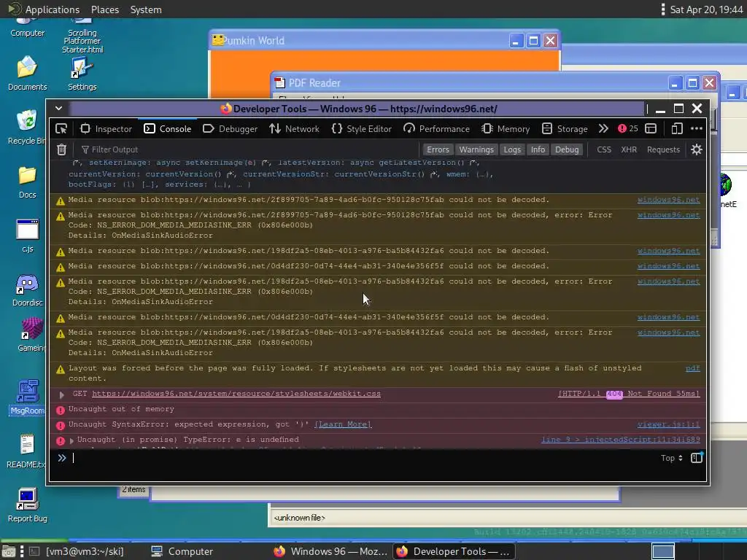The image size is (747, 560).
Task: Click the uncaught out of memory error
Action: point(121,409)
